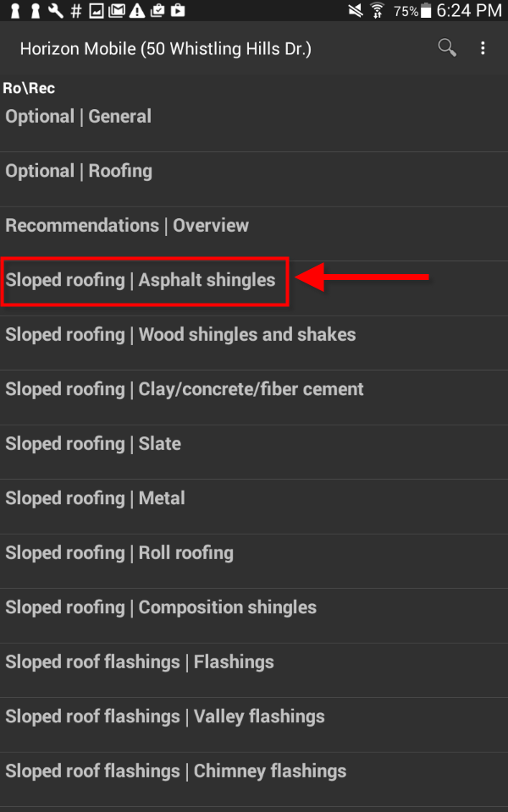
Task: Choose Sloped roofing | Asphalt shingles
Action: (x=141, y=280)
